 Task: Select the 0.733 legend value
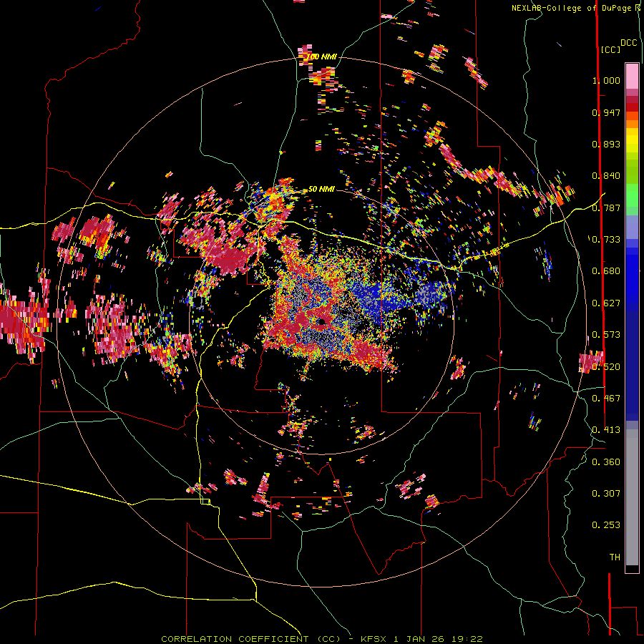(x=606, y=240)
